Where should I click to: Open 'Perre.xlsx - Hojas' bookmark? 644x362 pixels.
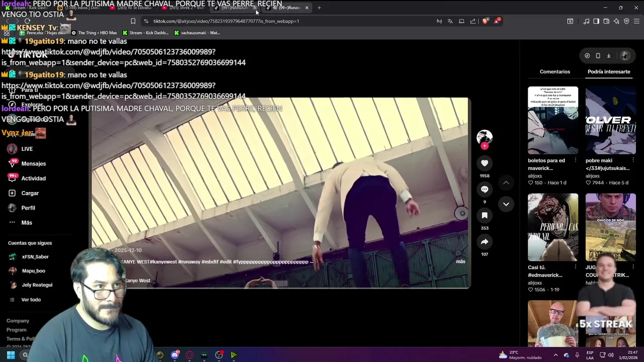point(42,33)
